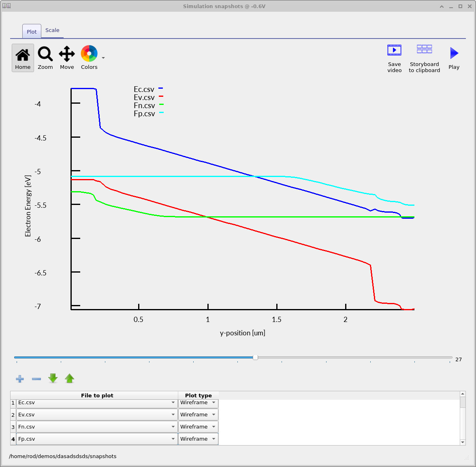Select the Plot tab
The width and height of the screenshot is (476, 467).
[32, 32]
